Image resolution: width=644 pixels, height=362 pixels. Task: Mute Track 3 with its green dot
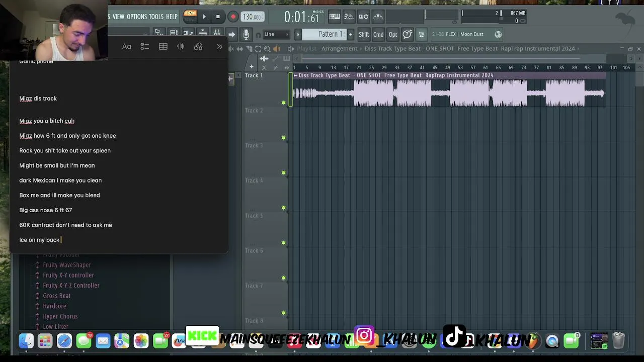tap(283, 173)
